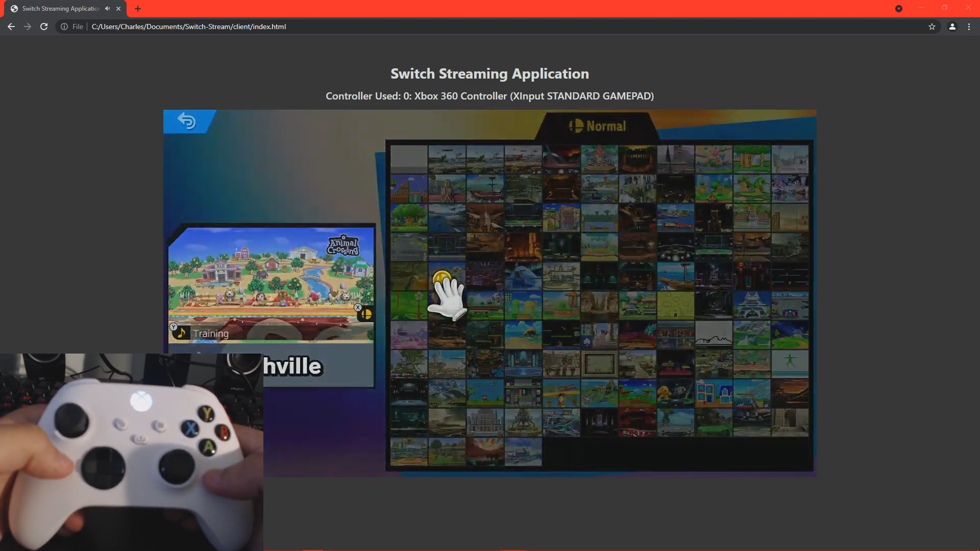Image resolution: width=980 pixels, height=551 pixels.
Task: Reload the streaming page
Action: [x=44, y=27]
